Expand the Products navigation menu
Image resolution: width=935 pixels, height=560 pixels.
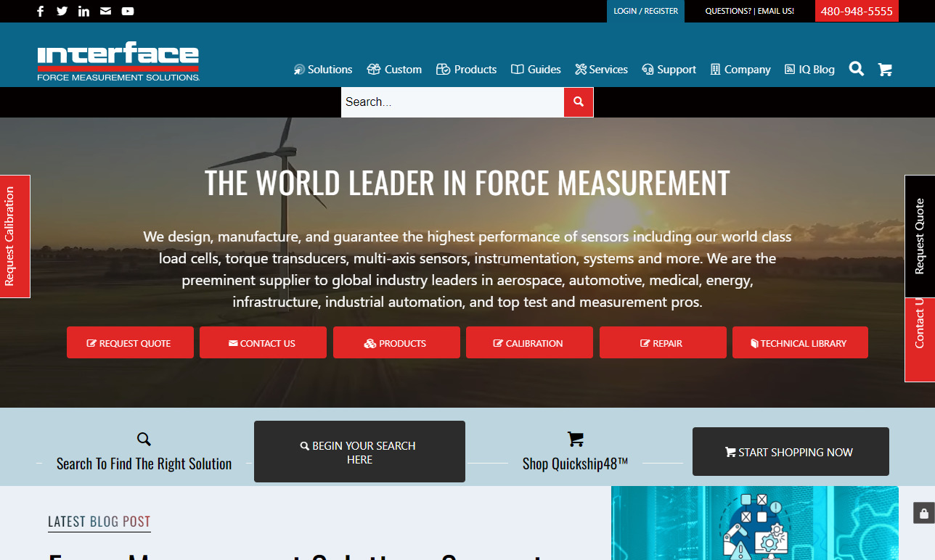coord(467,70)
